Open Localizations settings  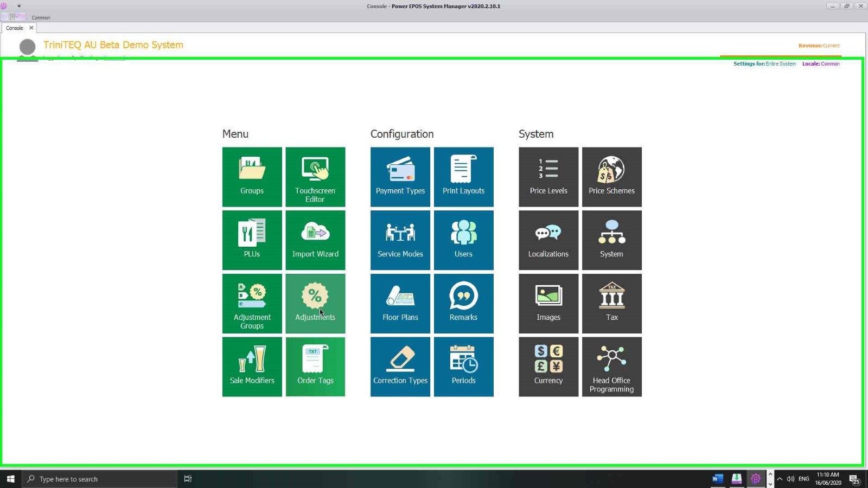coord(548,240)
